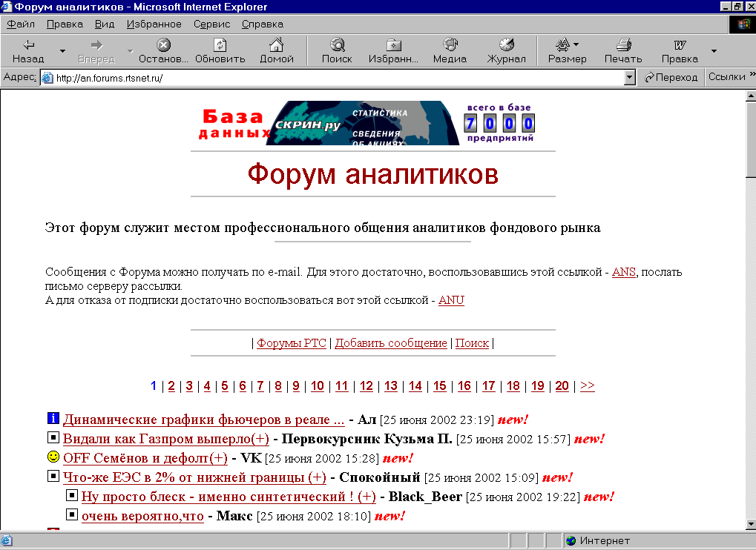Click the square icon beside Что-же ЕЭС

click(x=53, y=476)
